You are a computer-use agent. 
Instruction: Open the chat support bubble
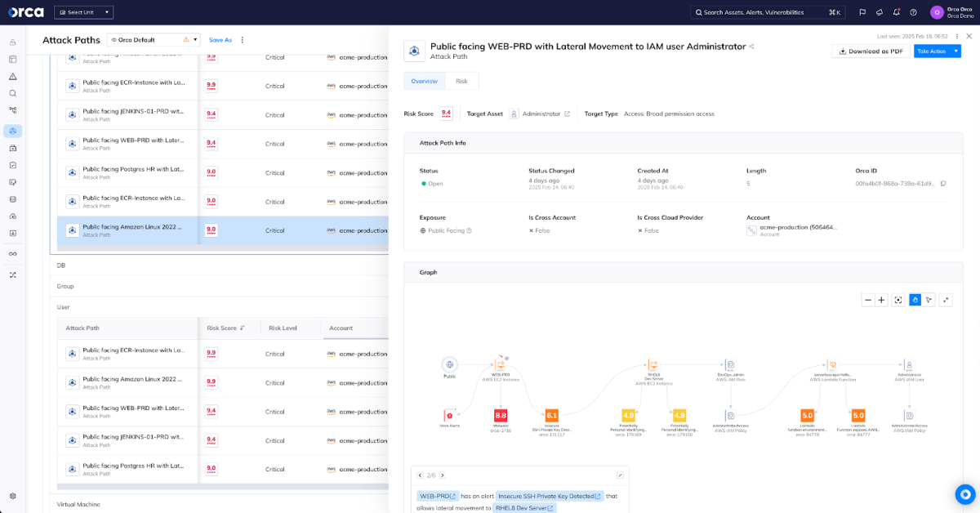pyautogui.click(x=965, y=494)
